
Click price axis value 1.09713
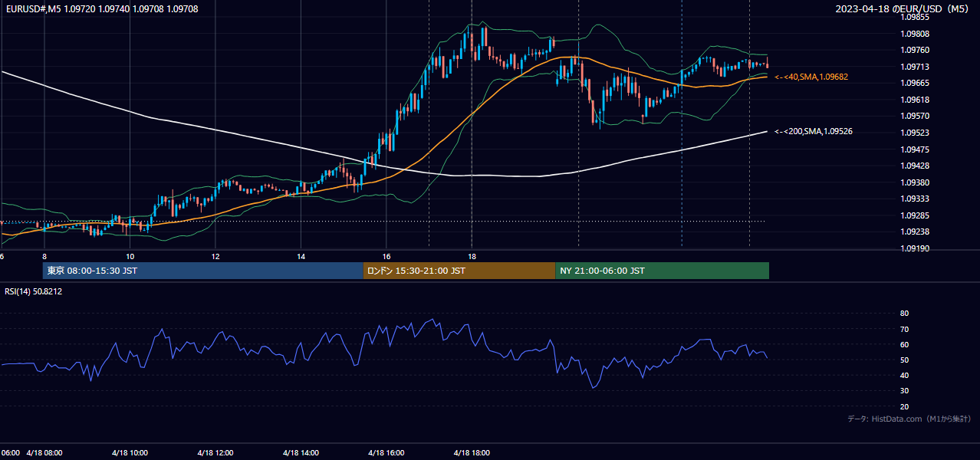(x=914, y=67)
